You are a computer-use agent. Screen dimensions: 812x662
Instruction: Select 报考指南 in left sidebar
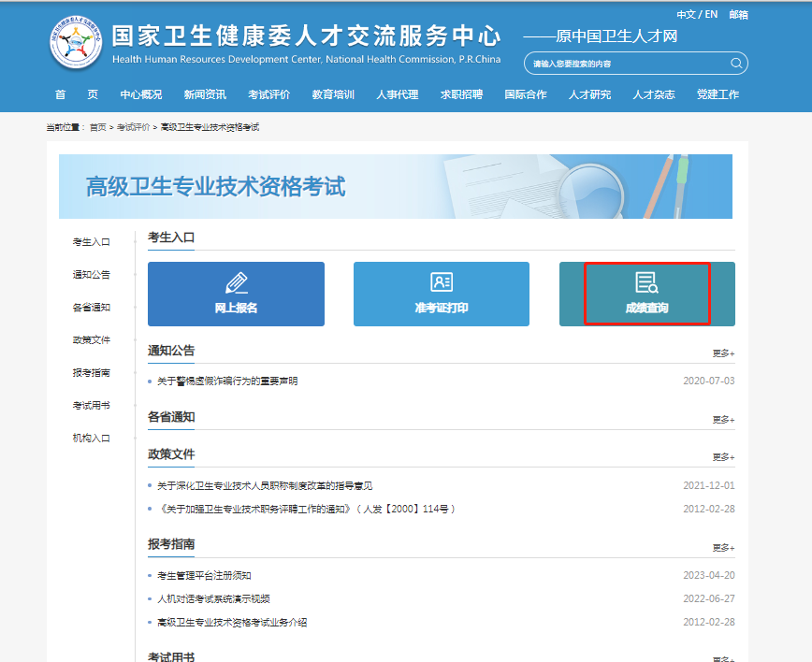click(x=91, y=373)
